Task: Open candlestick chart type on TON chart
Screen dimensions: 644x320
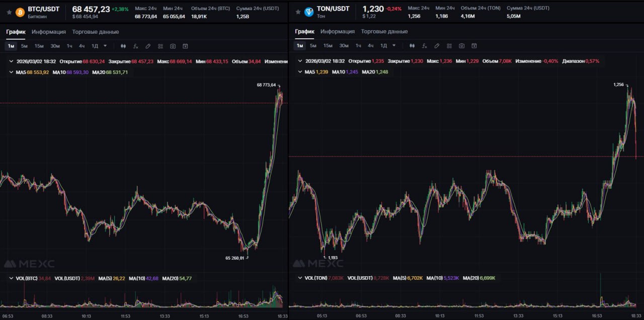Action: (412, 46)
